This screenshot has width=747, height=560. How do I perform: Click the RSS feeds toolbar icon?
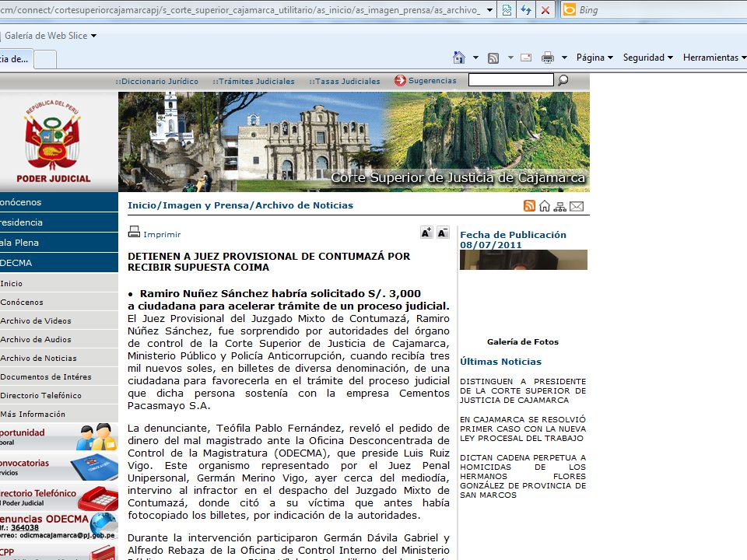tap(493, 58)
